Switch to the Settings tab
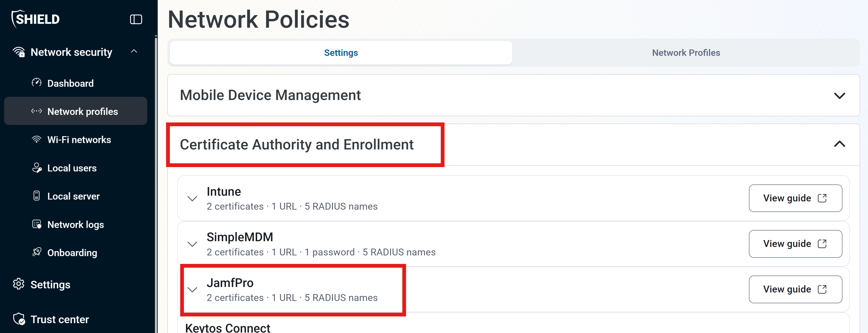The width and height of the screenshot is (868, 333). pyautogui.click(x=341, y=53)
